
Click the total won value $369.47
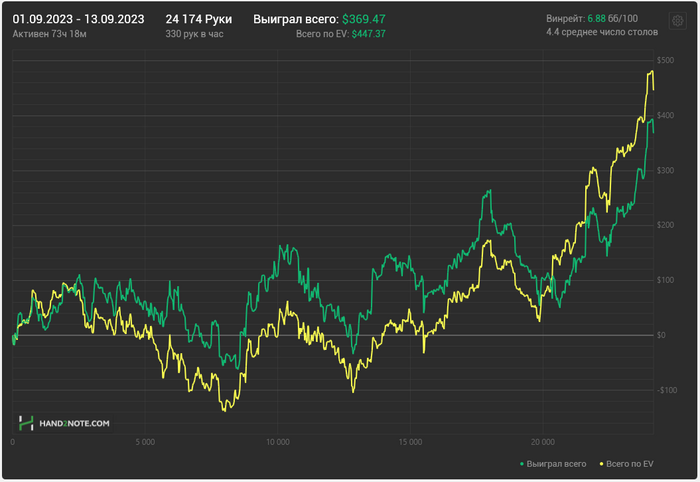click(363, 19)
